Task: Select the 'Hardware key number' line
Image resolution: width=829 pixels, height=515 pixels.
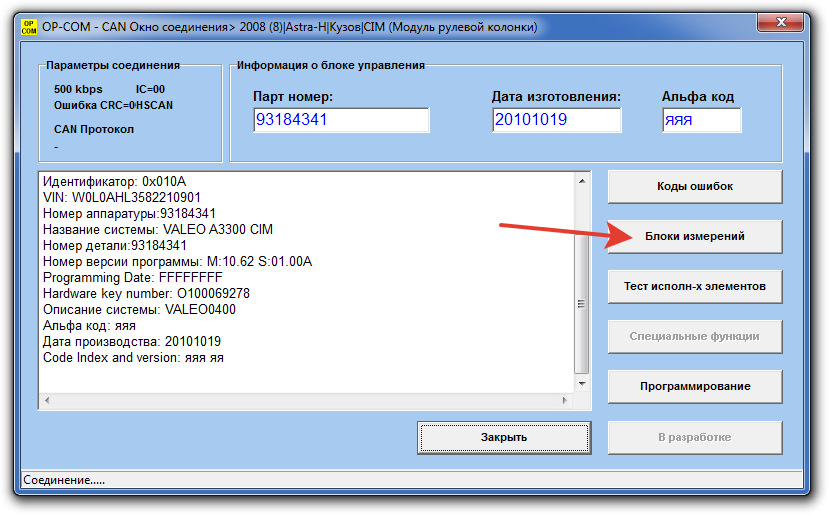Action: pos(146,293)
